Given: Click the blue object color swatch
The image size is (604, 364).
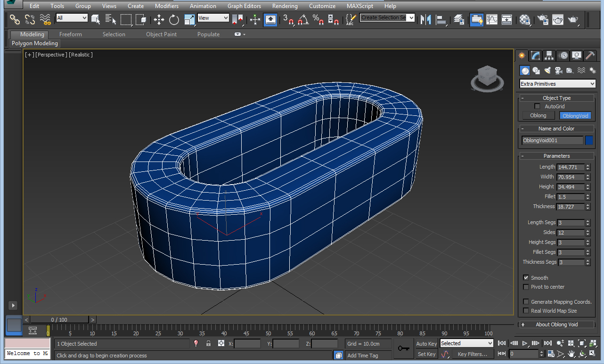Looking at the screenshot, I should coord(589,140).
